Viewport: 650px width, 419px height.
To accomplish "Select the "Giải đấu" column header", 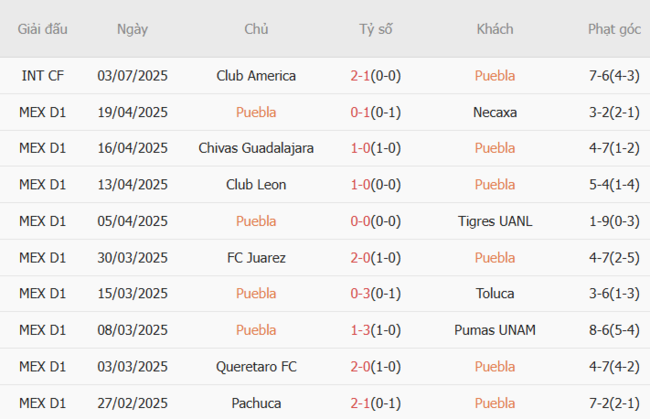I will (x=43, y=29).
